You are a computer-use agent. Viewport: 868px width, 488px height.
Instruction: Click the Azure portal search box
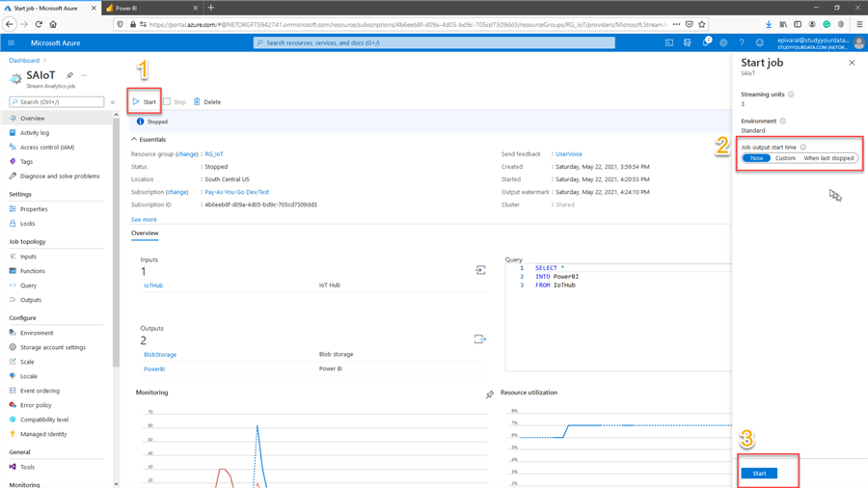click(x=434, y=42)
